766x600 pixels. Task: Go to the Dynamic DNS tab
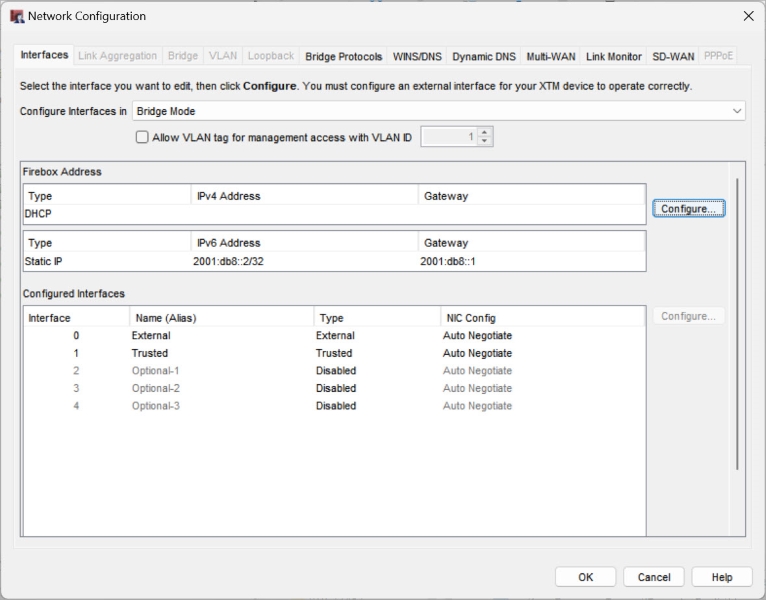(484, 56)
